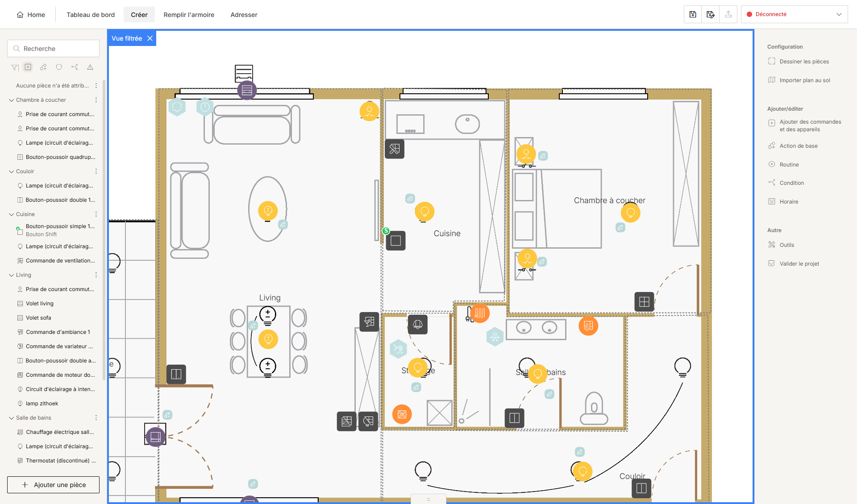Collapse the Chambre à coucher room group
Screen dimensions: 857x504
[12, 100]
